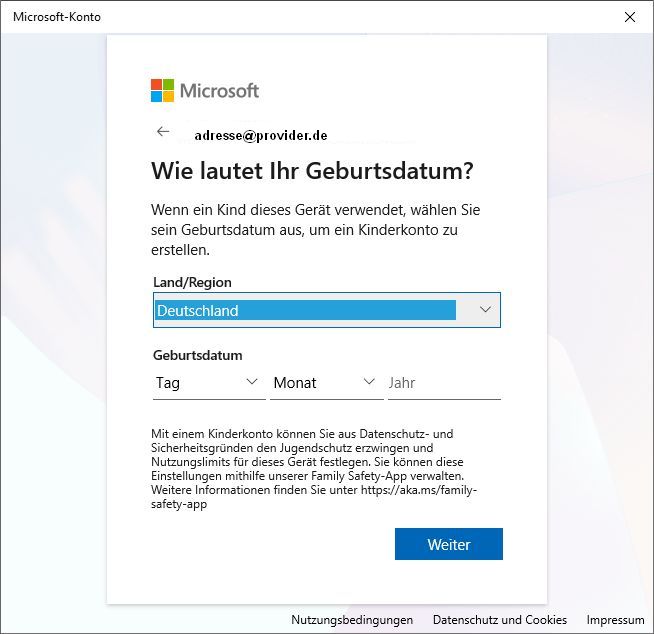Click the arrow next to Tag
This screenshot has width=654, height=634.
pos(252,382)
